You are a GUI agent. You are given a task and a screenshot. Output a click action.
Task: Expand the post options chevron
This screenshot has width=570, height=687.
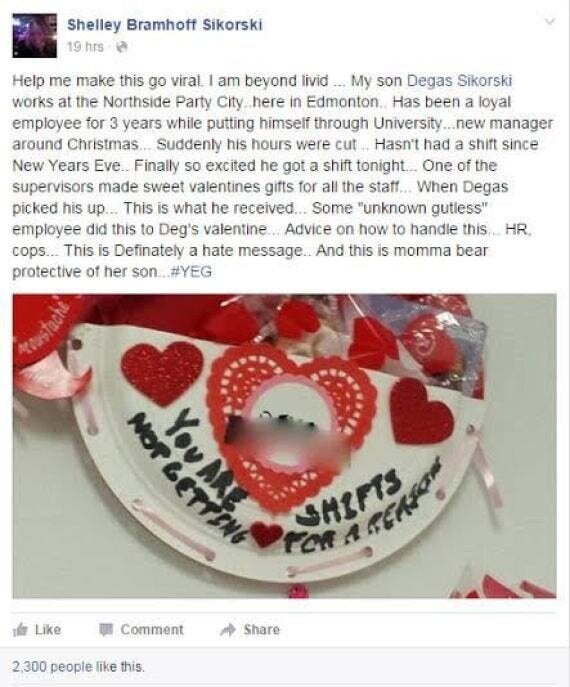click(550, 21)
